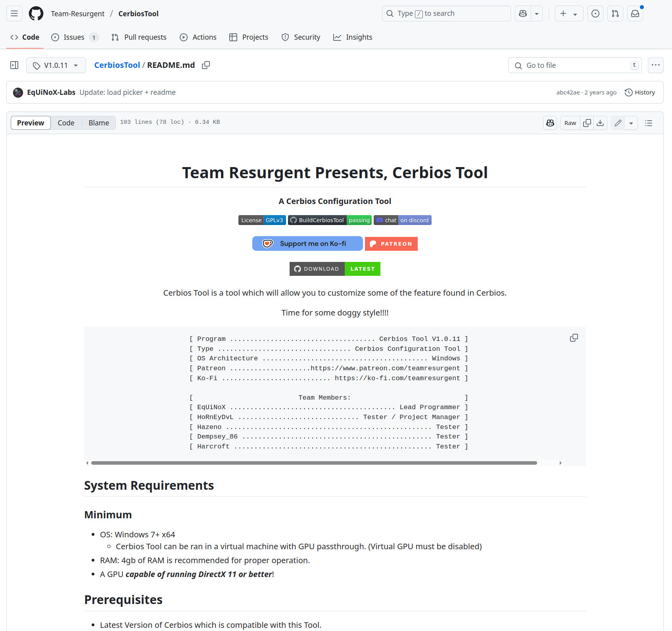The height and width of the screenshot is (631, 672).
Task: Open commit abc42ae
Action: tap(568, 92)
